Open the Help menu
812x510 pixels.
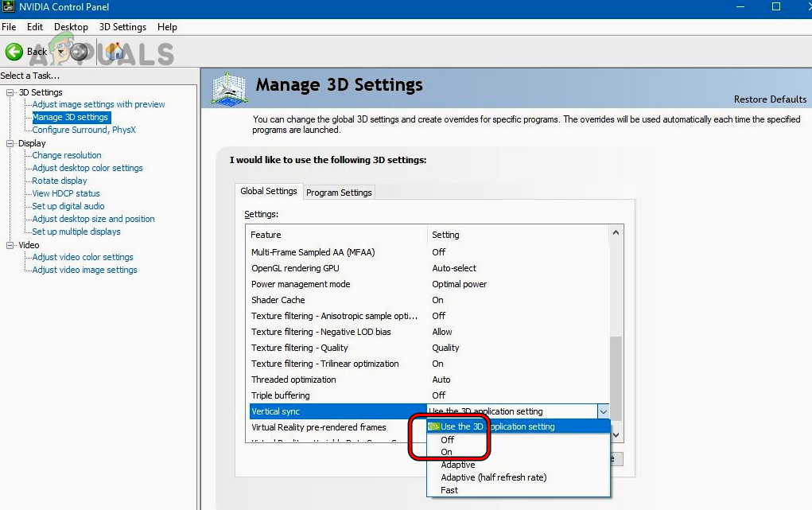(167, 26)
